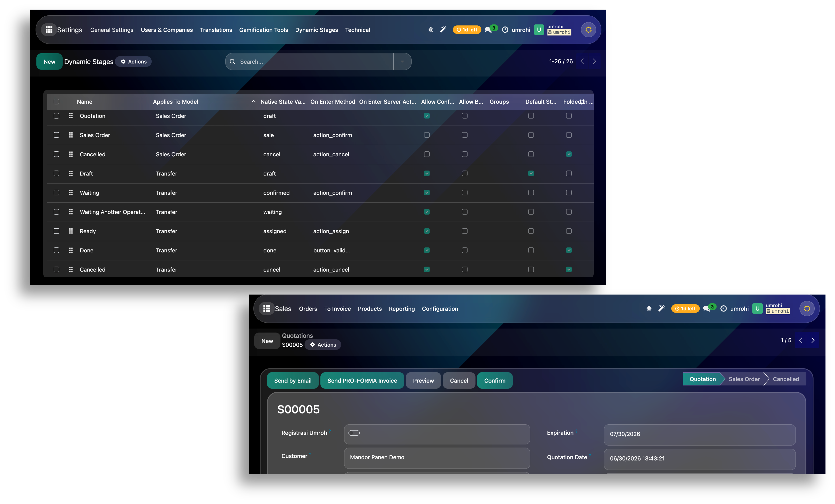Open the To Invoice menu in Sales
The width and height of the screenshot is (835, 504).
(337, 309)
